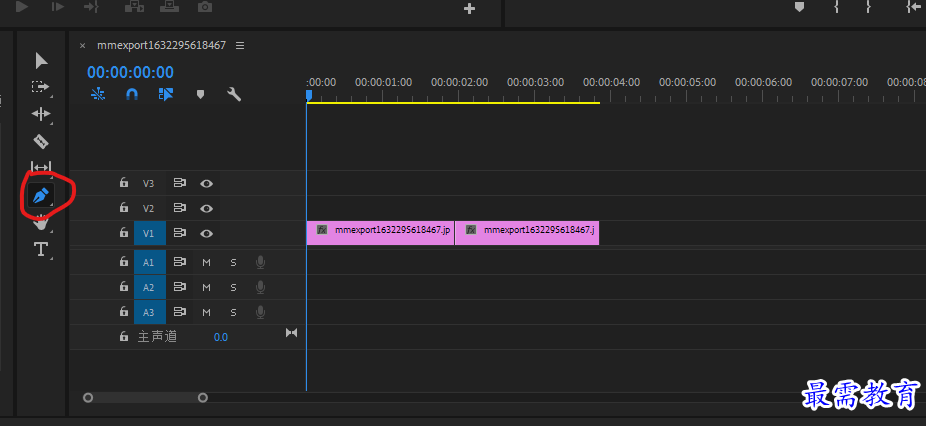
Task: Click the master track meter icon
Action: pyautogui.click(x=291, y=333)
